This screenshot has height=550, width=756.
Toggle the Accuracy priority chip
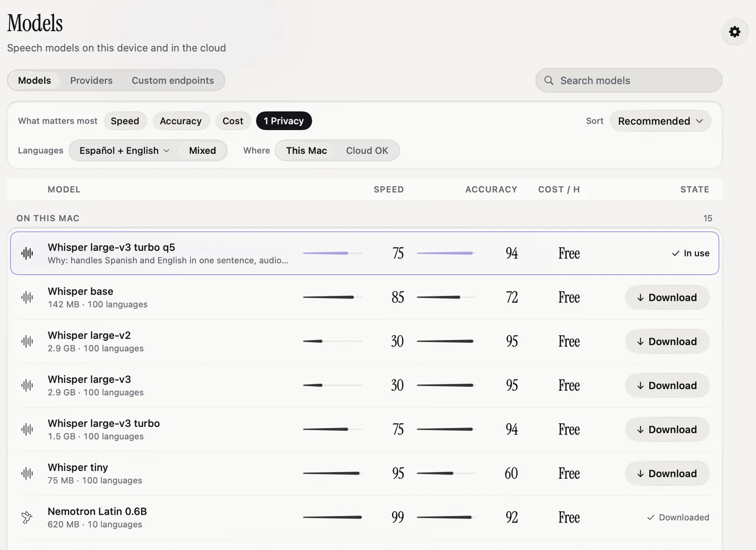coord(180,121)
